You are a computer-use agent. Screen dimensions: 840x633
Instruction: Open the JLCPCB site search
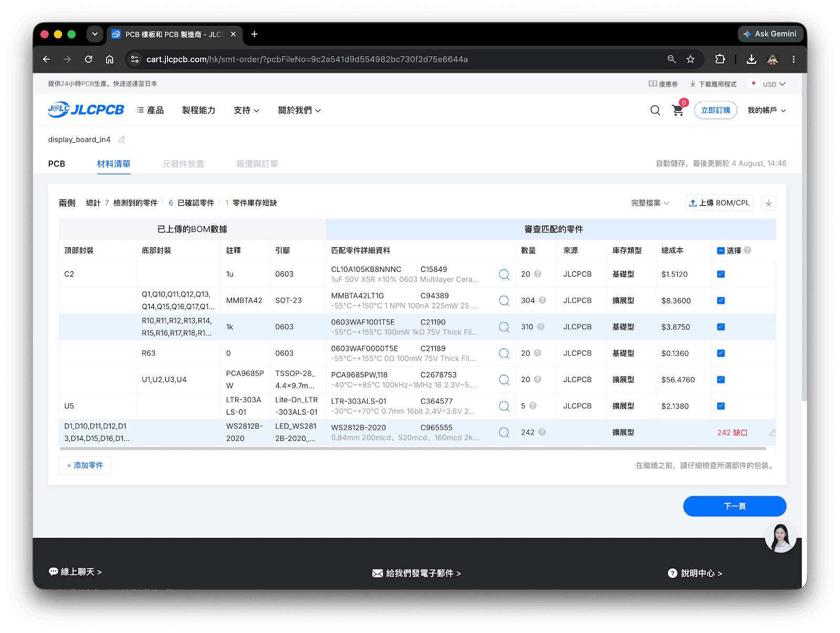point(655,110)
